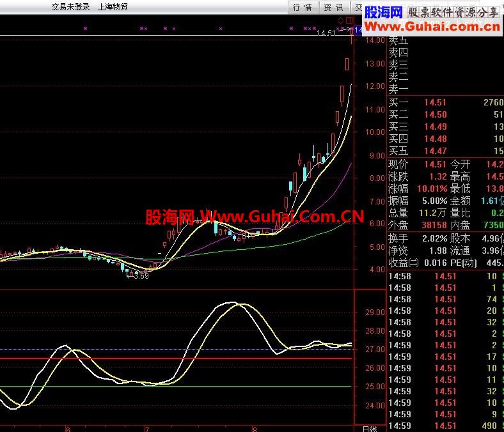Click the 日线 period label
Viewport: 504px width, 432px height.
coord(370,429)
